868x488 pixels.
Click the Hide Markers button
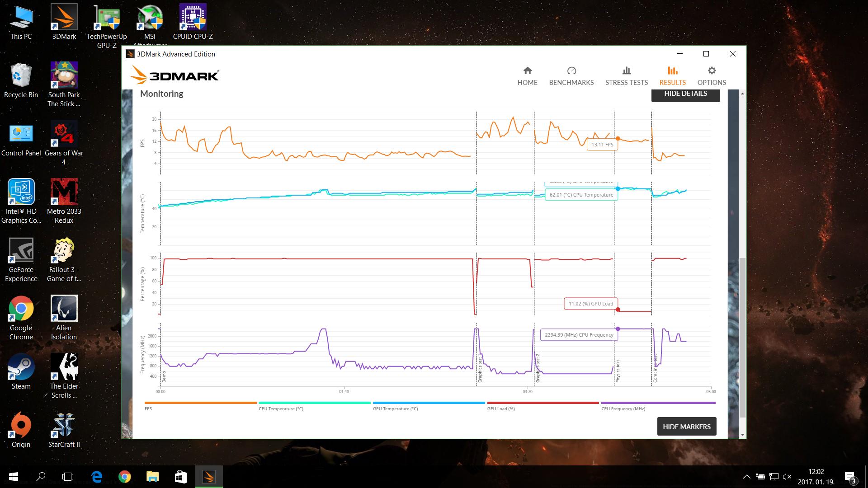tap(686, 427)
